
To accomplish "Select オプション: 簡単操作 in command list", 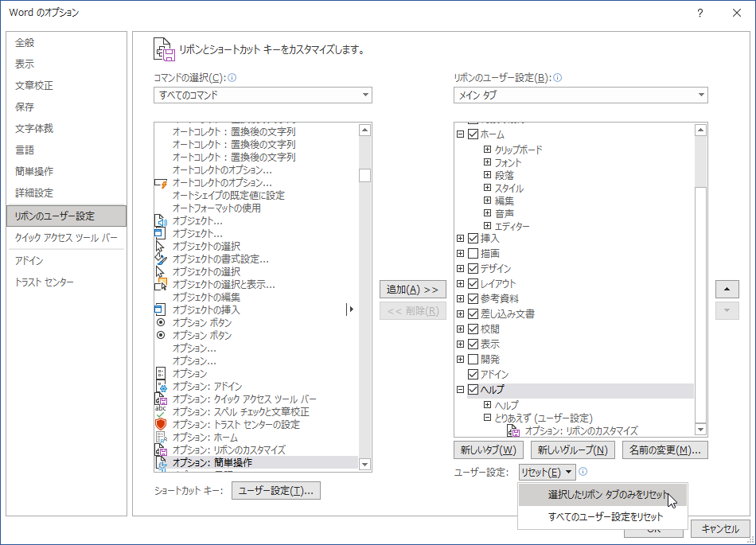I will (x=256, y=462).
